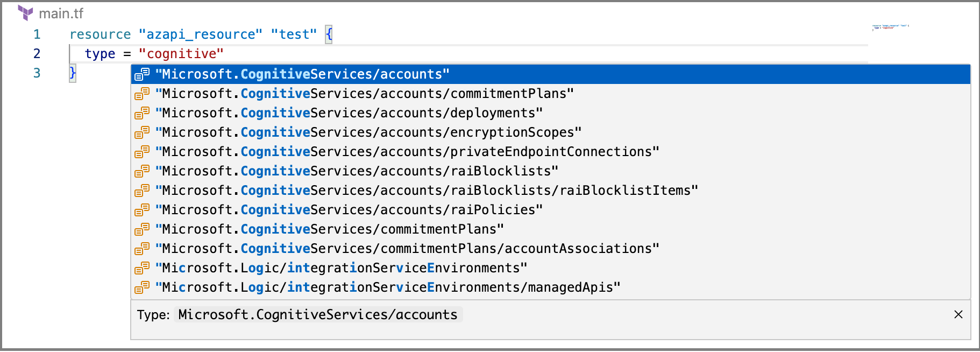
Task: Select the accounts/encryptionScopes suggestion
Action: click(551, 132)
